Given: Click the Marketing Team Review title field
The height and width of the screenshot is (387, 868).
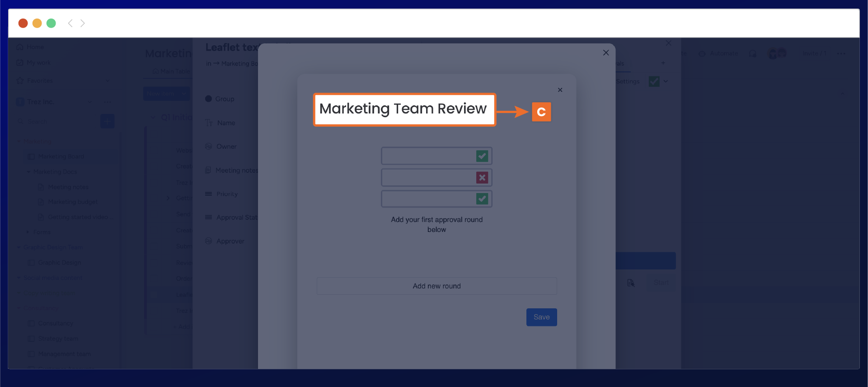Looking at the screenshot, I should [404, 109].
